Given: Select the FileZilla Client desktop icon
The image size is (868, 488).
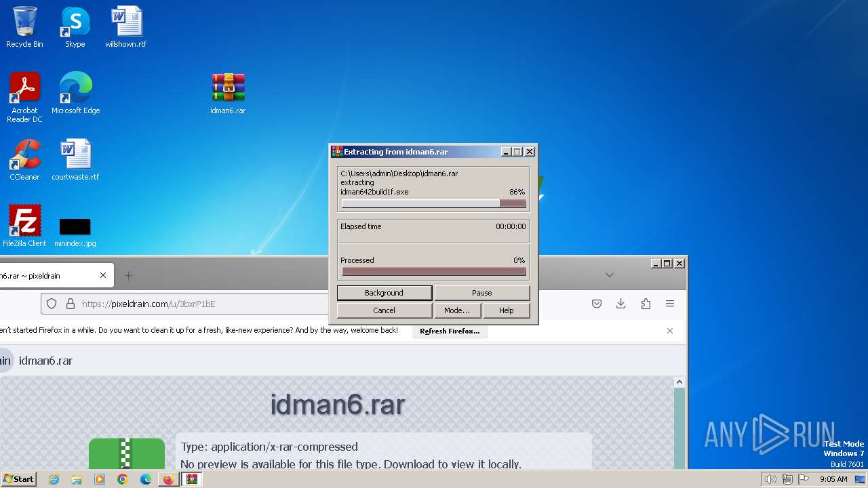Looking at the screenshot, I should (24, 226).
